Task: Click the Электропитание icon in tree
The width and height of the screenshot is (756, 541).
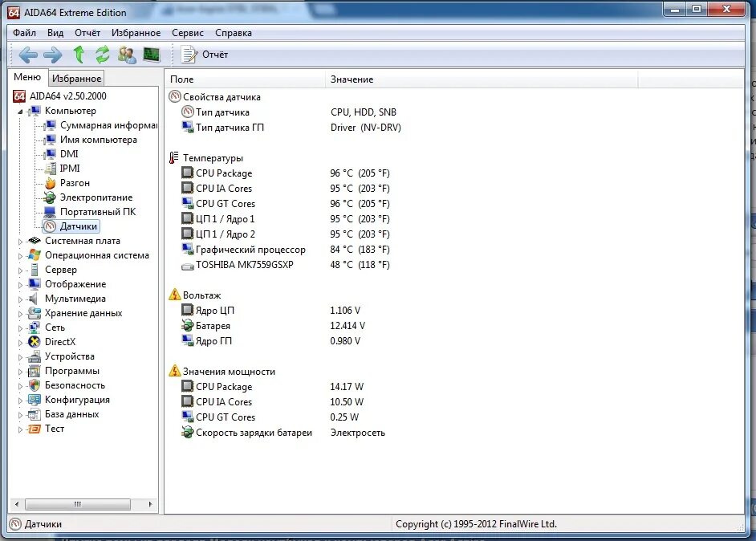Action: coord(50,197)
